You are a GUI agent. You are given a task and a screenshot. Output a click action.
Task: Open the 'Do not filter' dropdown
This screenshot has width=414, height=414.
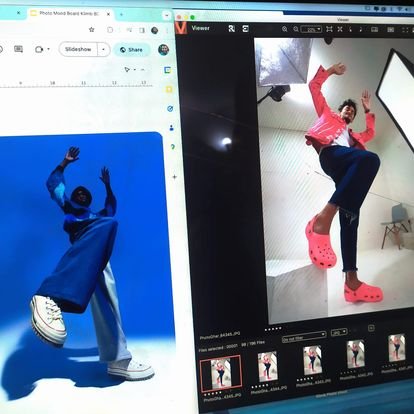pyautogui.click(x=304, y=336)
